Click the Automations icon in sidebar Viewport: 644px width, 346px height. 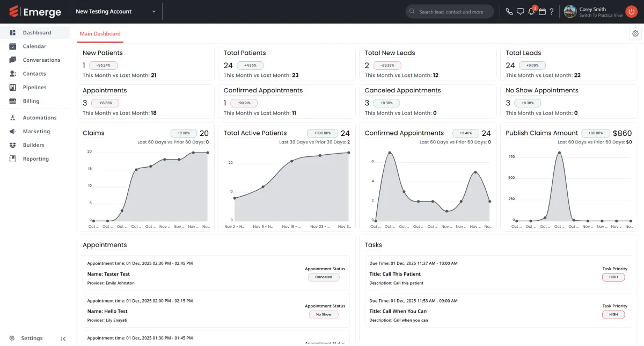[x=13, y=118]
